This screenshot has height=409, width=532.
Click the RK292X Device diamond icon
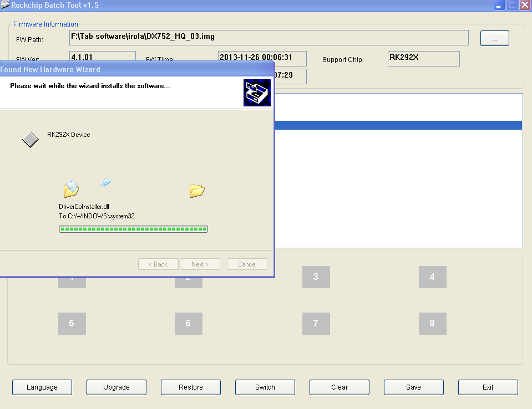point(30,140)
